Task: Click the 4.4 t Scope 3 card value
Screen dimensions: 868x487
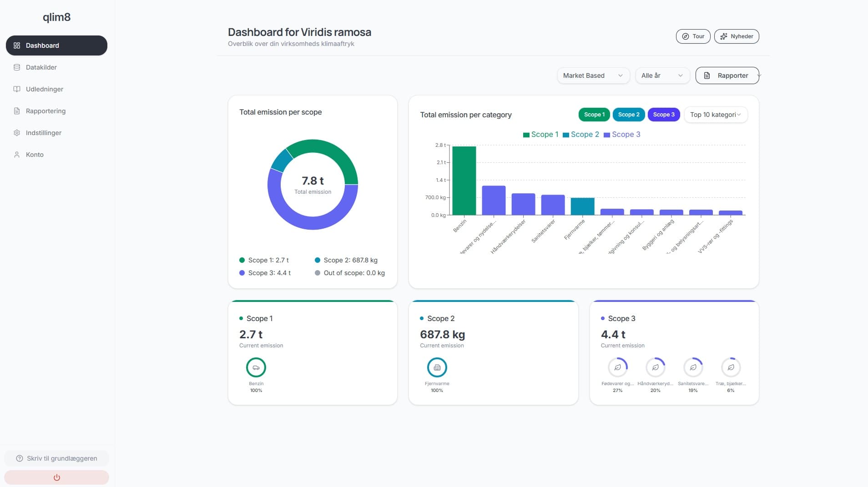Action: (x=613, y=335)
